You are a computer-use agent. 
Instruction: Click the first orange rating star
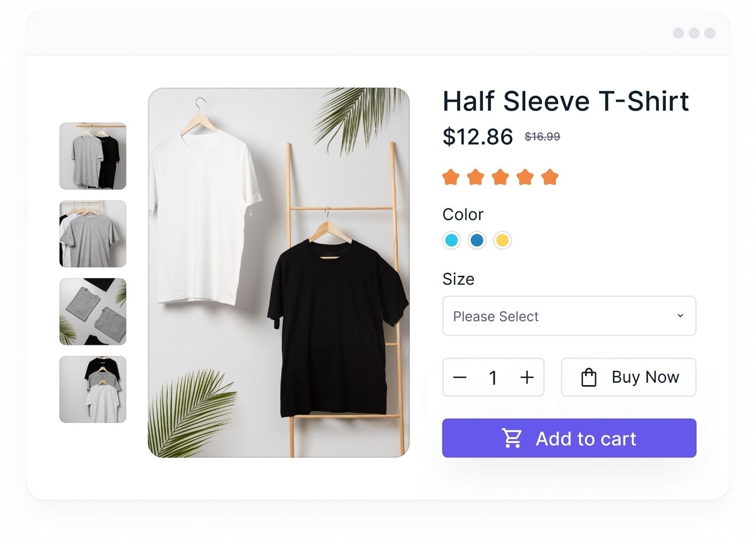coord(451,177)
